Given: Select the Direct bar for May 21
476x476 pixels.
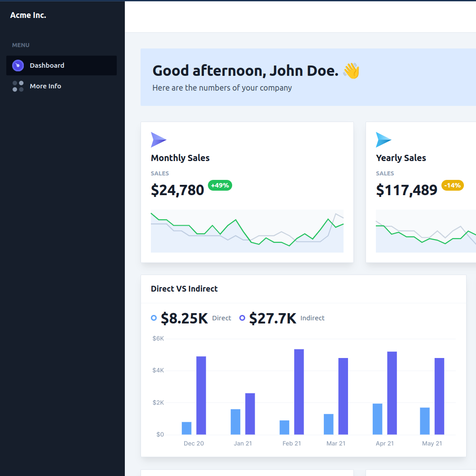Looking at the screenshot, I should pos(423,421).
